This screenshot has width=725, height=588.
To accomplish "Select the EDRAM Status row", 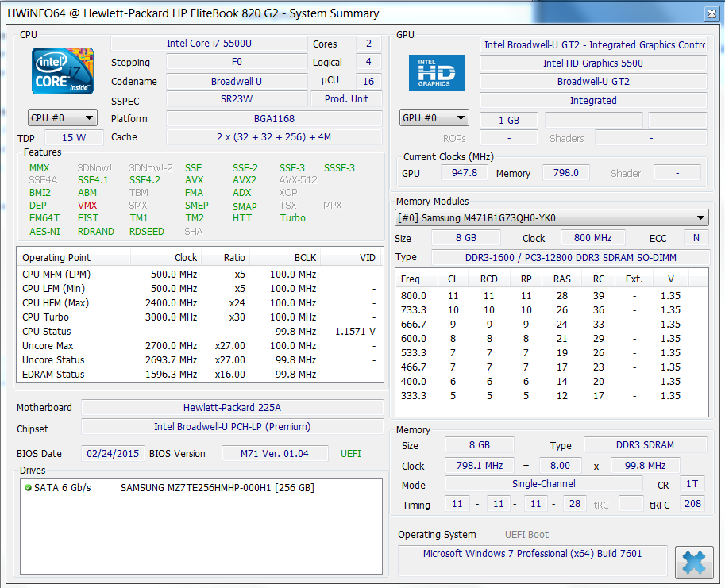I will click(x=200, y=375).
